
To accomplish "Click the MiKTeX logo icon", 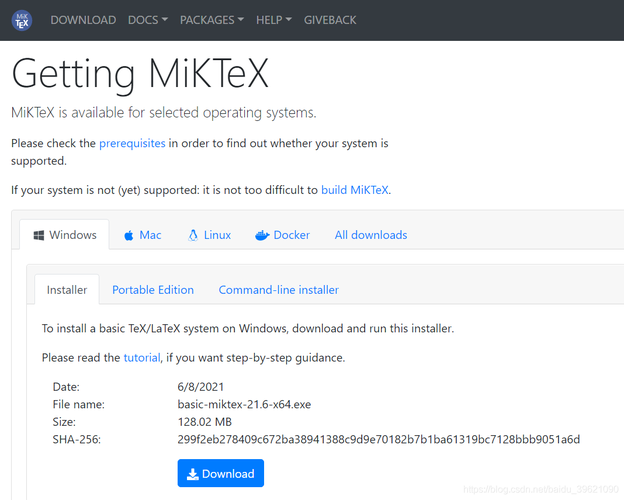I will [22, 20].
